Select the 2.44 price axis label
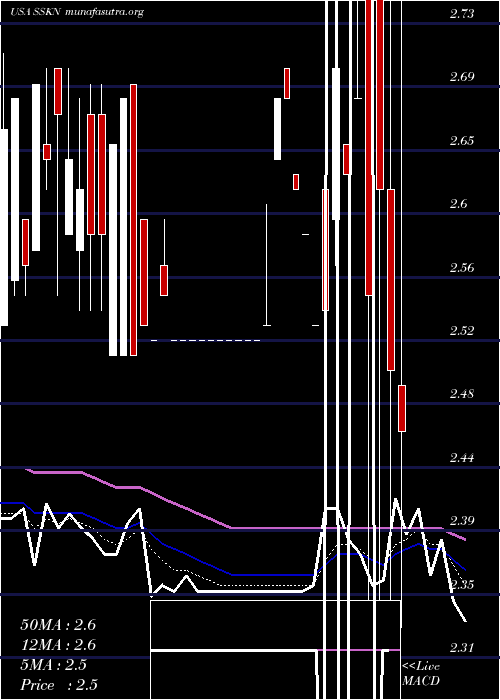Screen dimensions: 500x700 click(462, 458)
